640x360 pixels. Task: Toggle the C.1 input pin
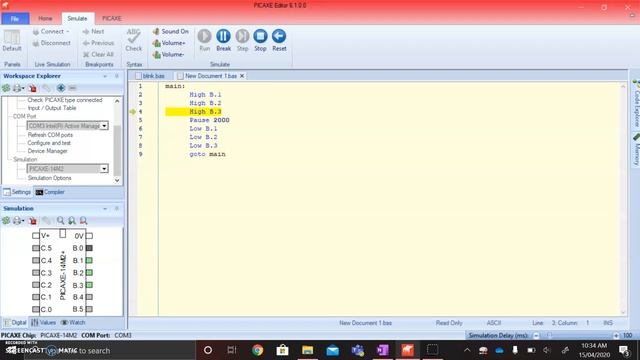(36, 297)
